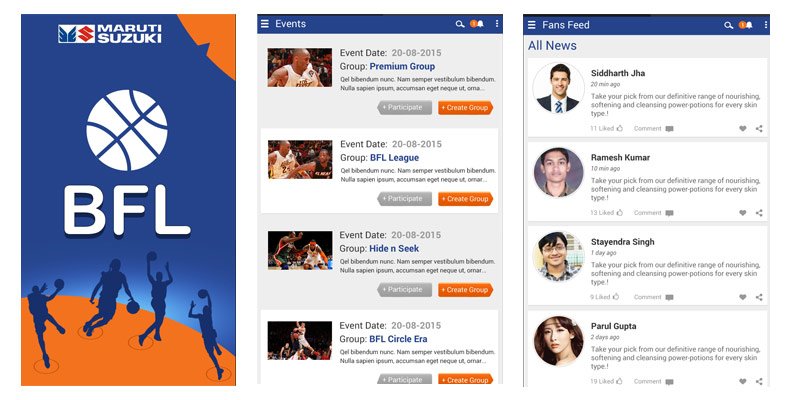Open the overflow menu on Events screen
Image resolution: width=800 pixels, height=400 pixels.
(x=497, y=24)
